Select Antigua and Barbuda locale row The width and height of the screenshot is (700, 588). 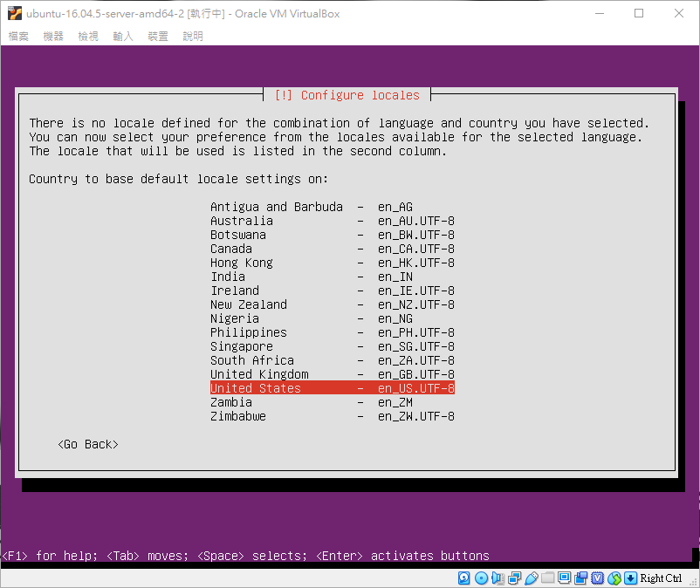[x=333, y=207]
